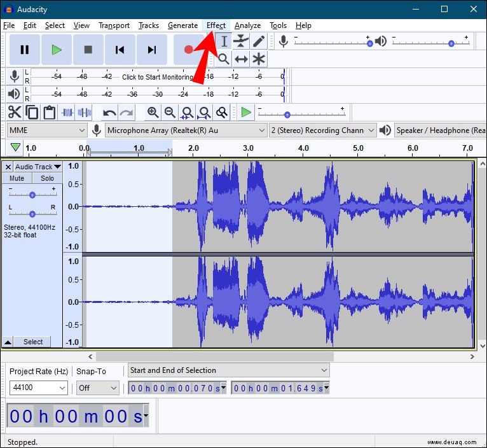The height and width of the screenshot is (448, 487).
Task: Click the track gain slider knob
Action: (32, 195)
